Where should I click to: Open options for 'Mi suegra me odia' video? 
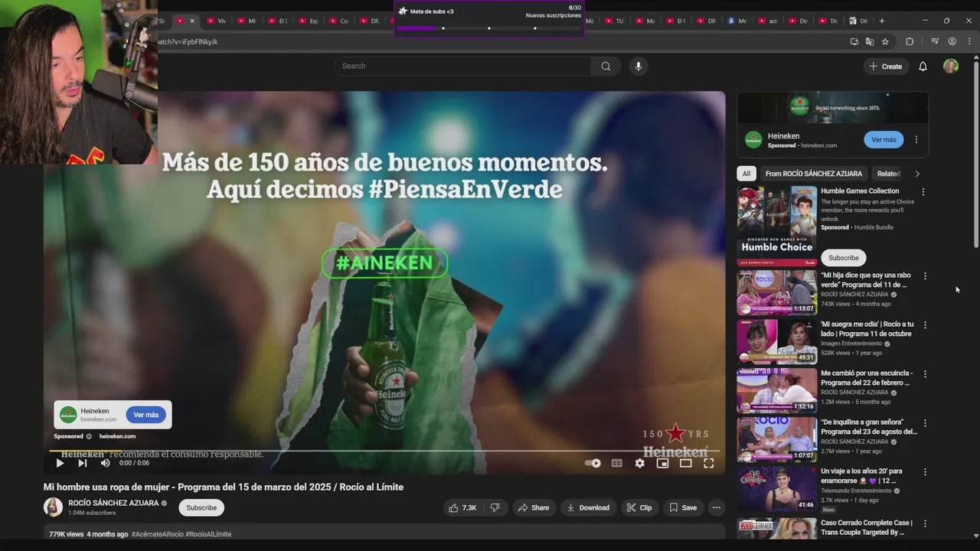pyautogui.click(x=925, y=325)
